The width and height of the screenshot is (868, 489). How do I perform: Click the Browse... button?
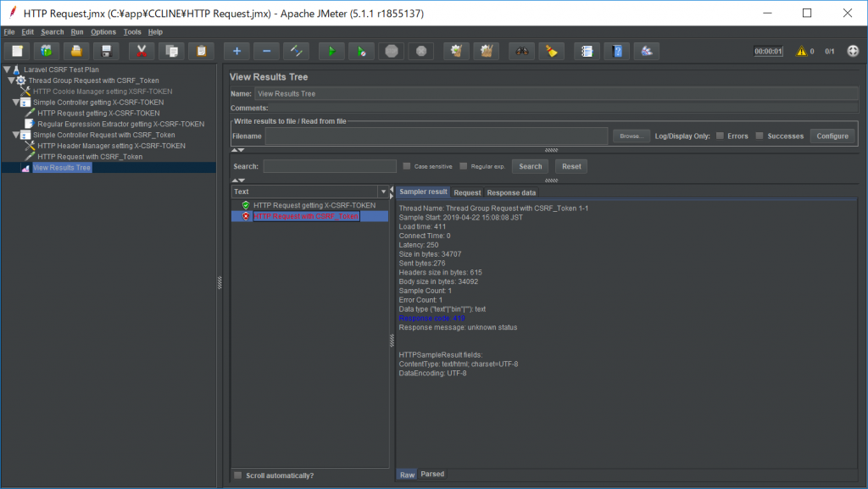pyautogui.click(x=631, y=136)
